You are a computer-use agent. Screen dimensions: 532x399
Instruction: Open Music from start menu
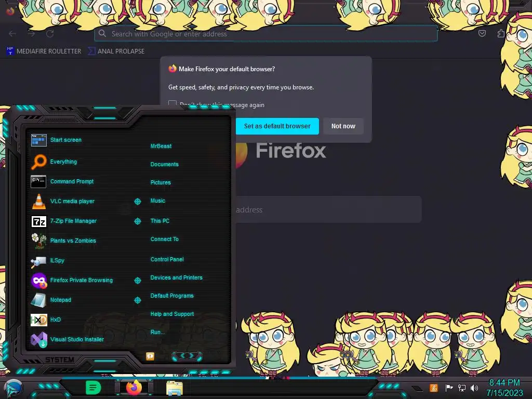point(158,201)
